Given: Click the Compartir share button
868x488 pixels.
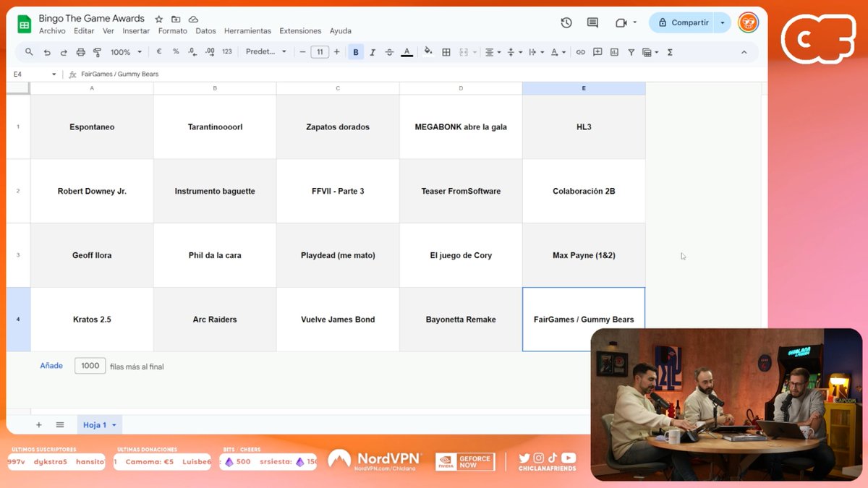Looking at the screenshot, I should click(x=682, y=22).
